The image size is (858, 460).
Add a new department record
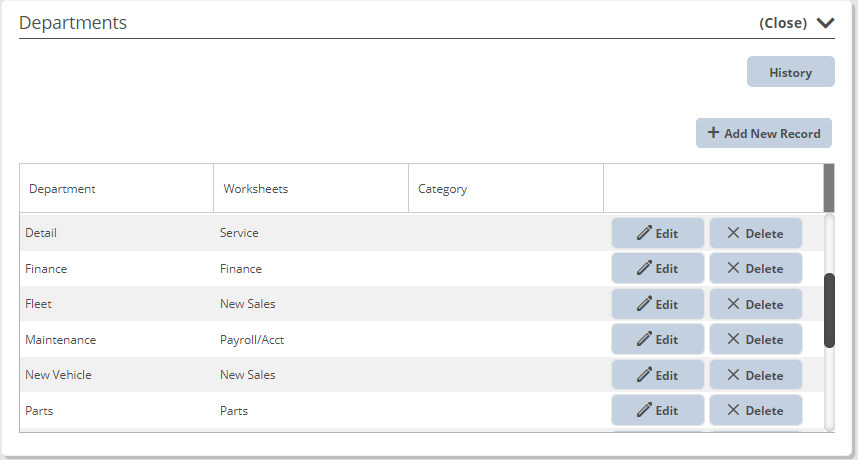764,133
